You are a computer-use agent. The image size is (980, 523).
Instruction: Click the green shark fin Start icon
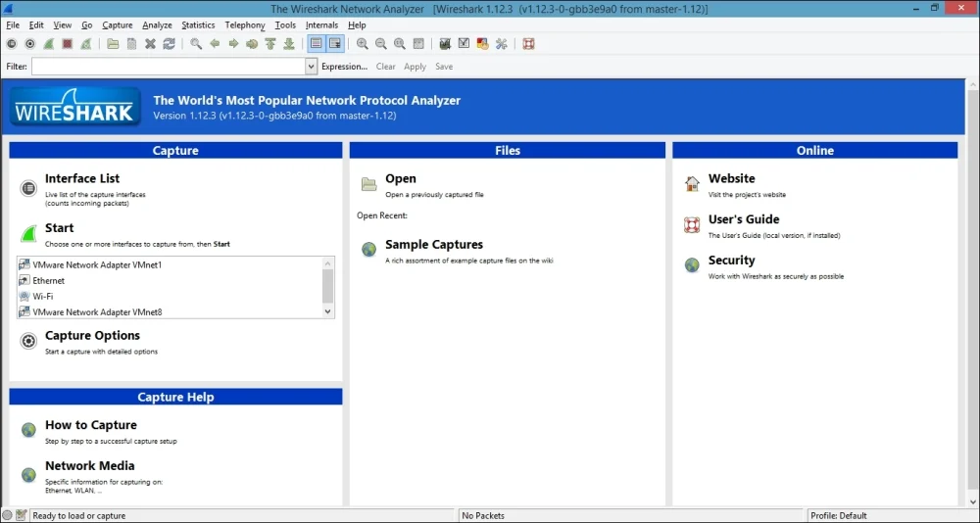coord(28,233)
